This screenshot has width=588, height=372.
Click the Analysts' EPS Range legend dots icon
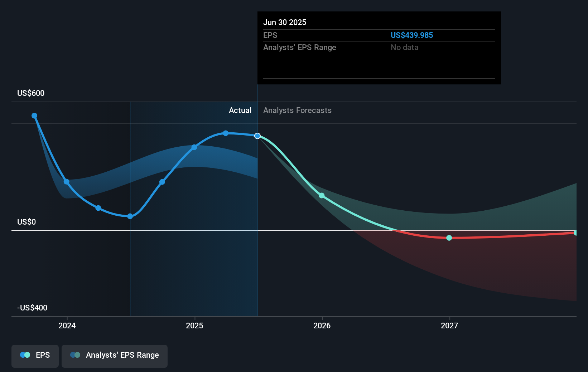[75, 355]
